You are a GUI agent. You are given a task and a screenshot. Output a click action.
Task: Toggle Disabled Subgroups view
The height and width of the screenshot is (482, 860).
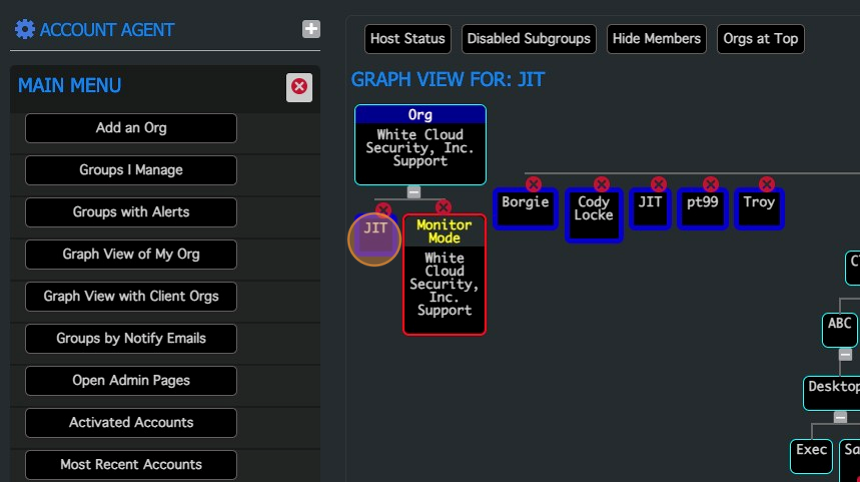click(528, 39)
